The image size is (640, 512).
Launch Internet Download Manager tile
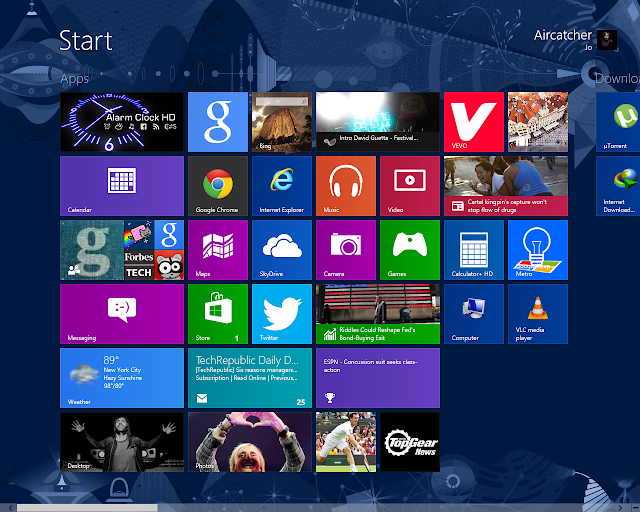pos(618,186)
